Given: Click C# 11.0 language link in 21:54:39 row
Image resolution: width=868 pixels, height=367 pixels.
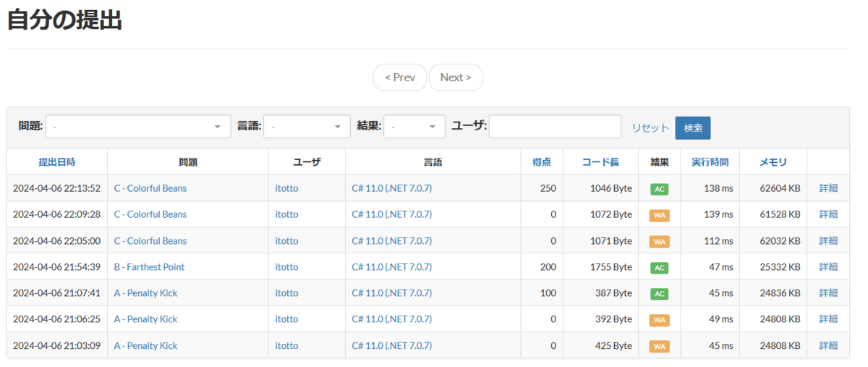Looking at the screenshot, I should pos(392,266).
